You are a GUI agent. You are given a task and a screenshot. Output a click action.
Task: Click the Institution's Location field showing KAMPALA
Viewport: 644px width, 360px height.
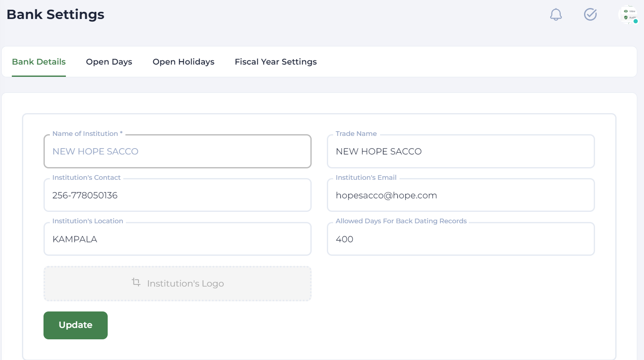coord(177,239)
